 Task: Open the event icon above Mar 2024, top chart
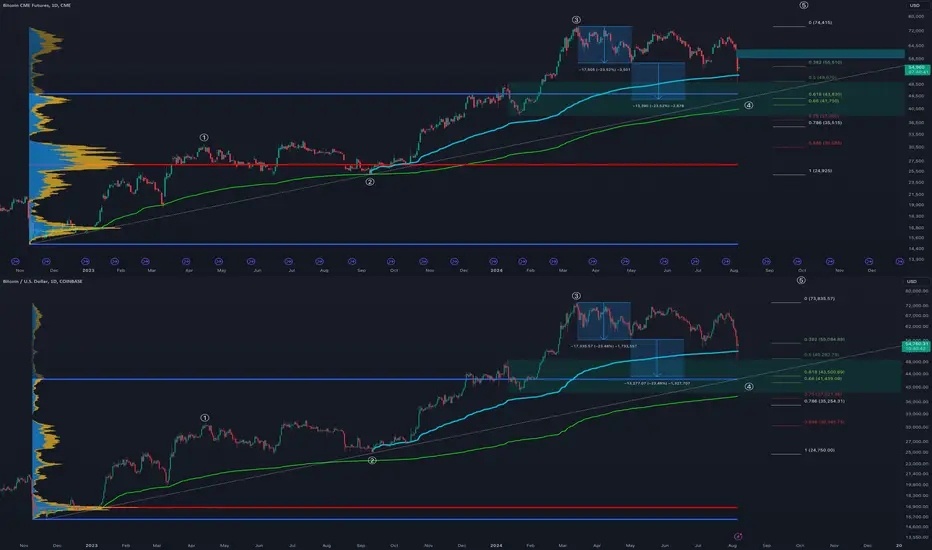553,261
